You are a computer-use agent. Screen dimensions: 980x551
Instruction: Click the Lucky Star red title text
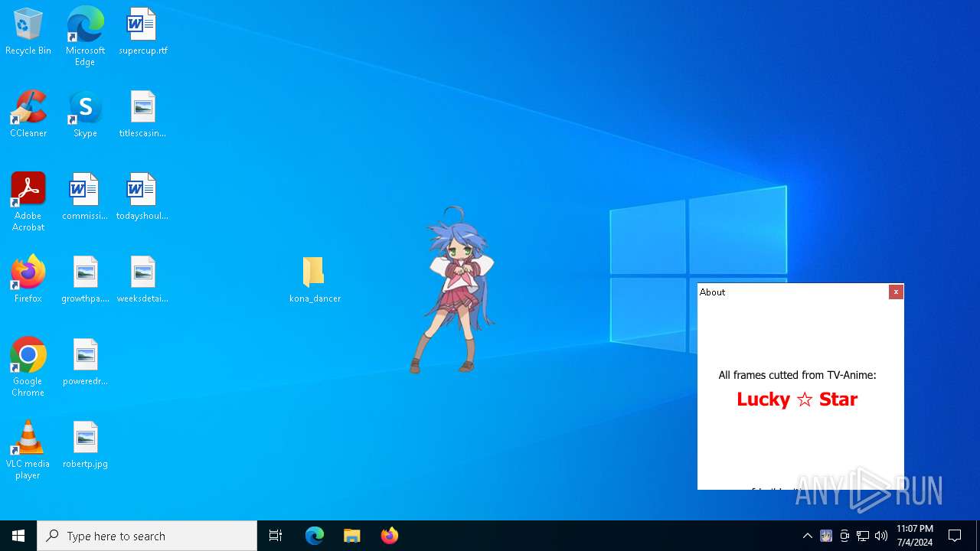click(x=797, y=399)
